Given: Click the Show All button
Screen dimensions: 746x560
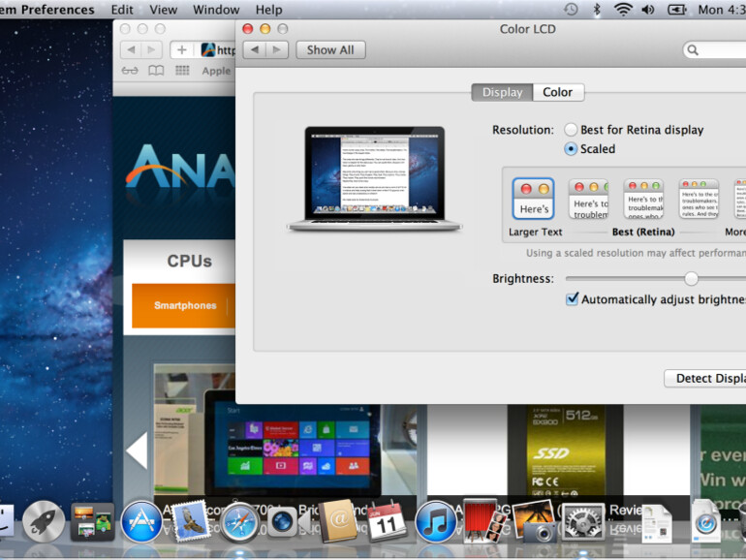Looking at the screenshot, I should pos(330,50).
